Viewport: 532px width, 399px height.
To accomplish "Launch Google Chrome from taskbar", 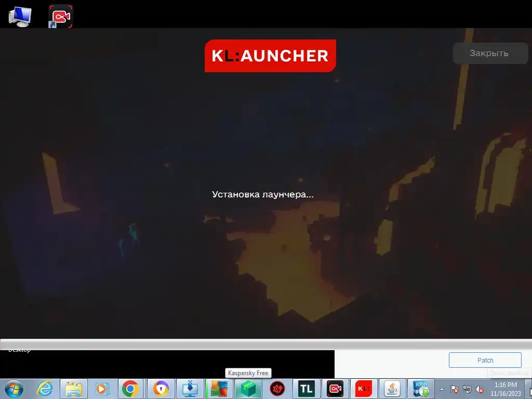I will point(130,389).
